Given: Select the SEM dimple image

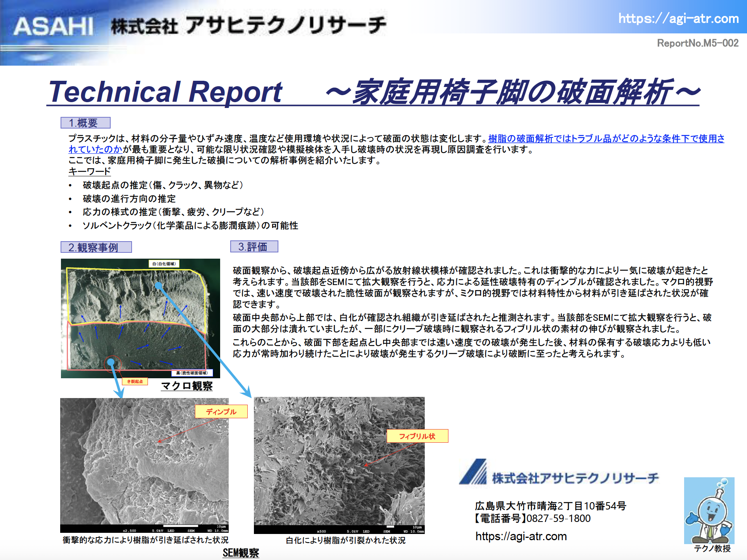Looking at the screenshot, I should [144, 465].
